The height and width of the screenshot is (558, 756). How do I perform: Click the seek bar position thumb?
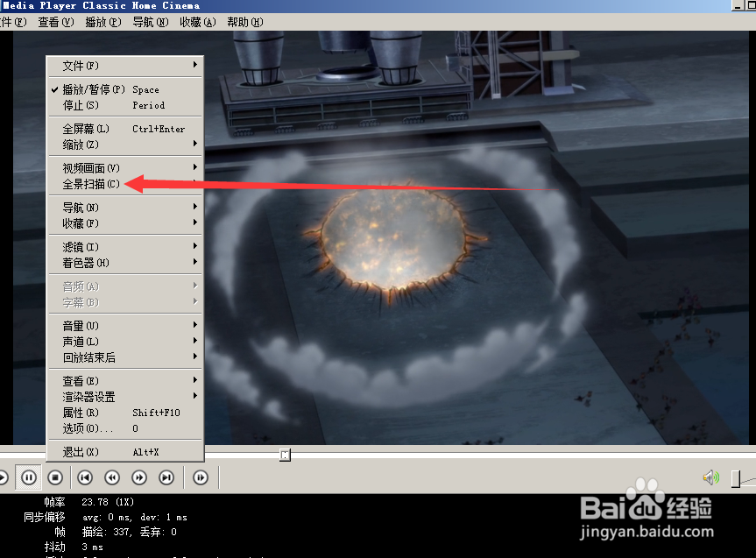tap(285, 455)
